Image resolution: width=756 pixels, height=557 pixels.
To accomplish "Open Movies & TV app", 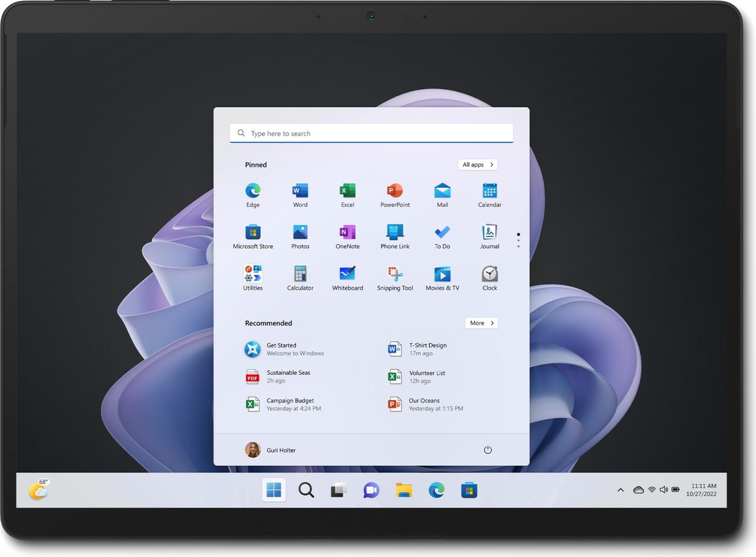I will tap(442, 278).
